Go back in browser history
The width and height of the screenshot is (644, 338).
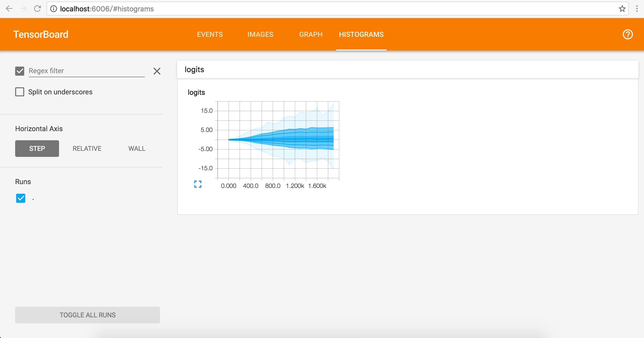[9, 9]
